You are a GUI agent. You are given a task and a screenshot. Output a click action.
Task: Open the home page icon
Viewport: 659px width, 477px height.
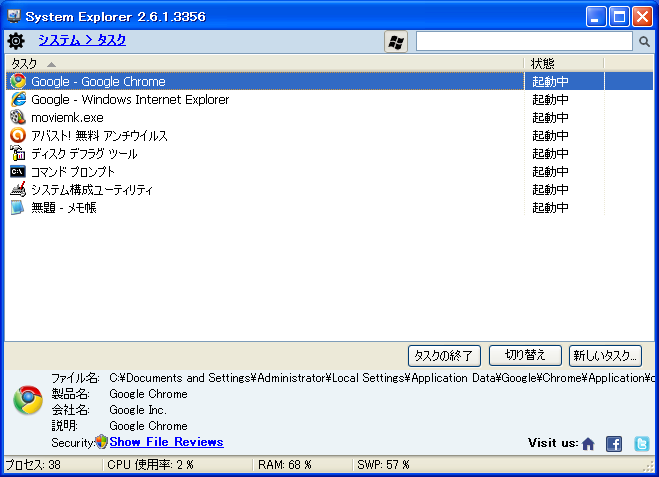click(588, 444)
